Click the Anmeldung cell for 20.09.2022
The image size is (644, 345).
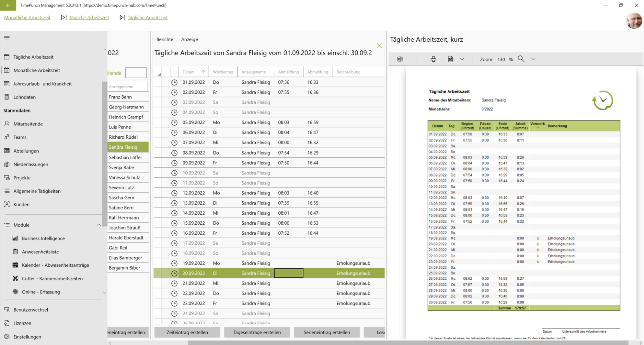[288, 273]
